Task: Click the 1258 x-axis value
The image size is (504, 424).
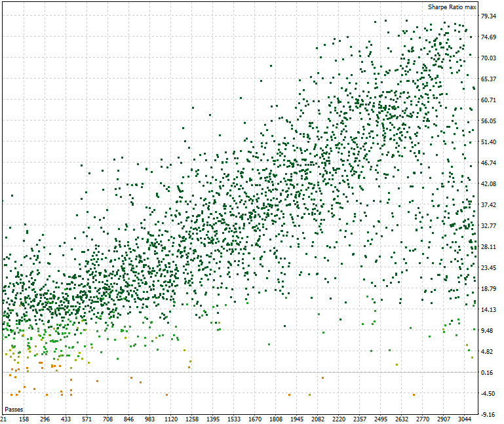Action: (192, 419)
